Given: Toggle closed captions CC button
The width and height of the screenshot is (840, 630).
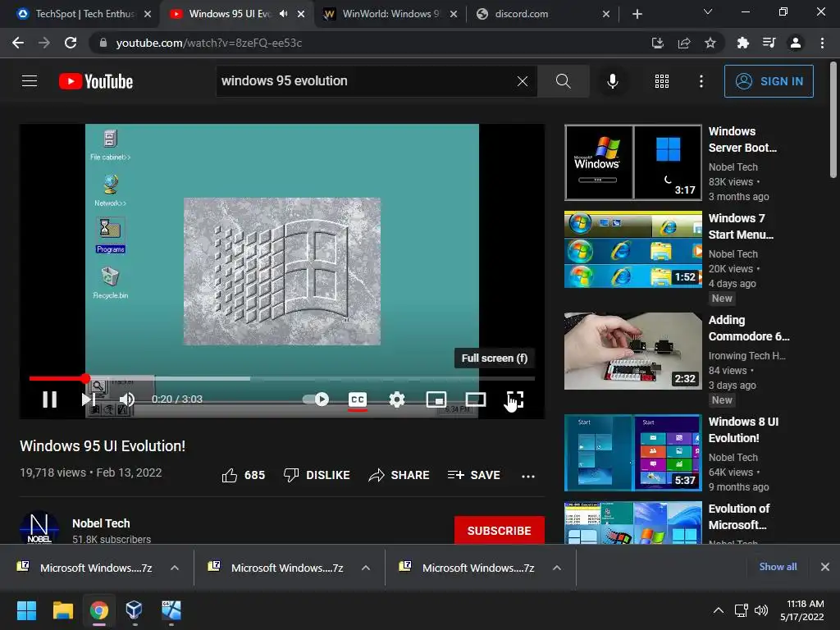Looking at the screenshot, I should 358,400.
